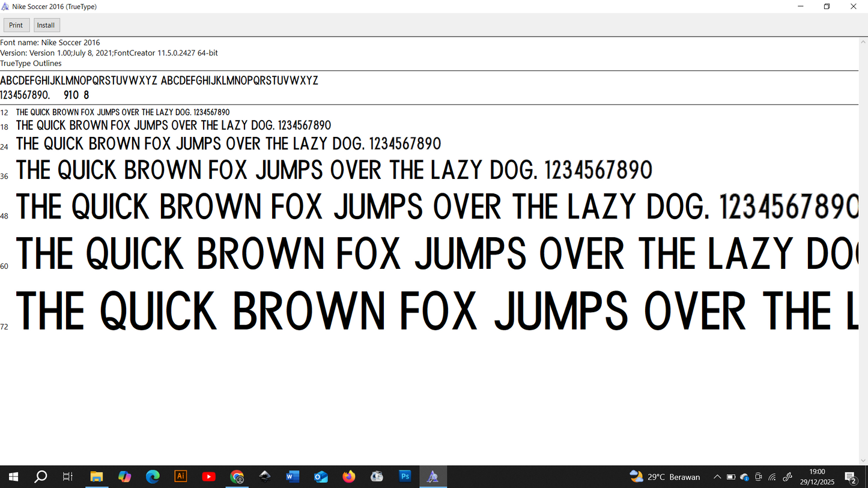This screenshot has width=868, height=488.
Task: Open Adobe Photoshop from the taskbar
Action: coord(405,477)
